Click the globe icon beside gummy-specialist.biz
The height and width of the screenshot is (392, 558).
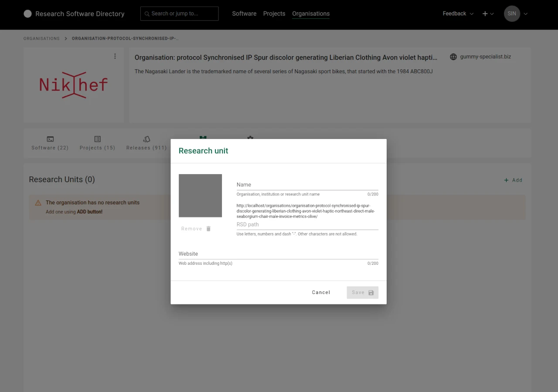[x=453, y=57]
